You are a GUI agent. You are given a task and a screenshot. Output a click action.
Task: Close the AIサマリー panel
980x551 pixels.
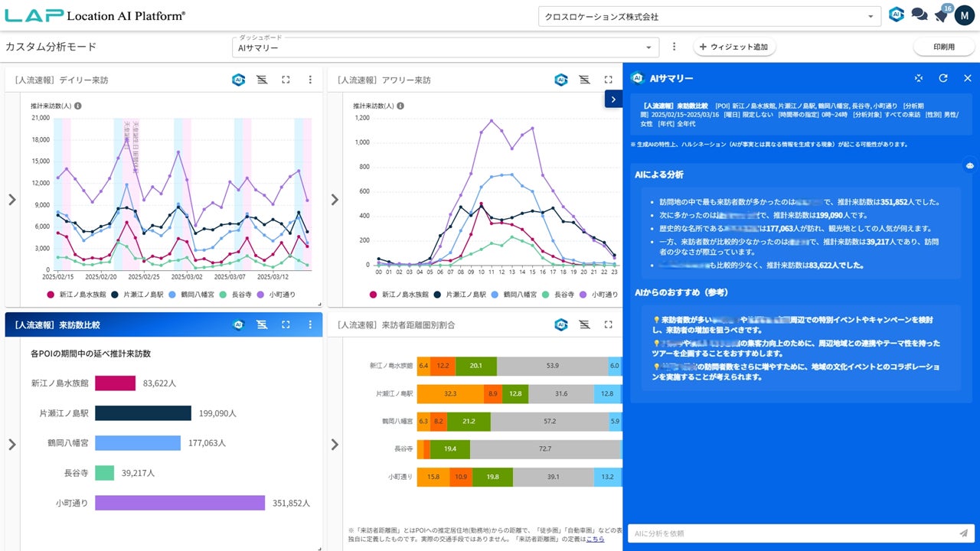pyautogui.click(x=967, y=78)
